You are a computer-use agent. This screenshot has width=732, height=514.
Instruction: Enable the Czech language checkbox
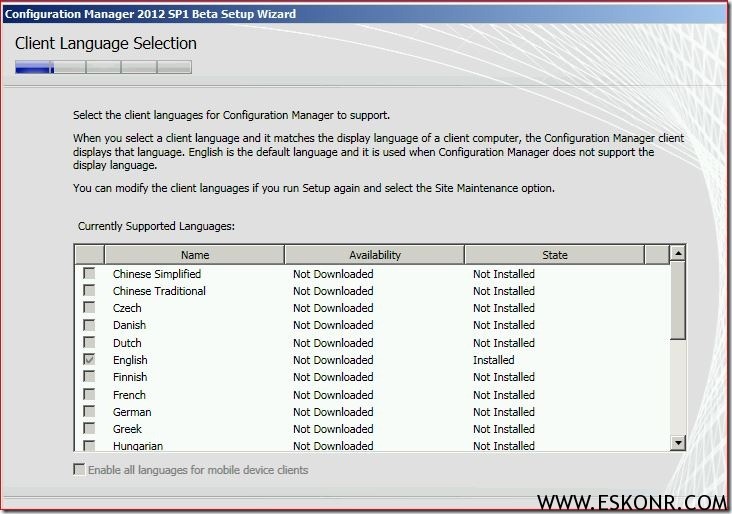pos(89,307)
